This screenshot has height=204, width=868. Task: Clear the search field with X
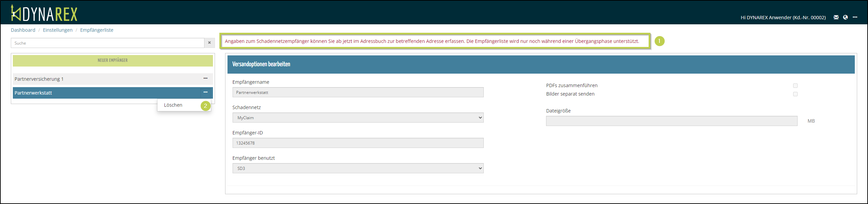(209, 43)
